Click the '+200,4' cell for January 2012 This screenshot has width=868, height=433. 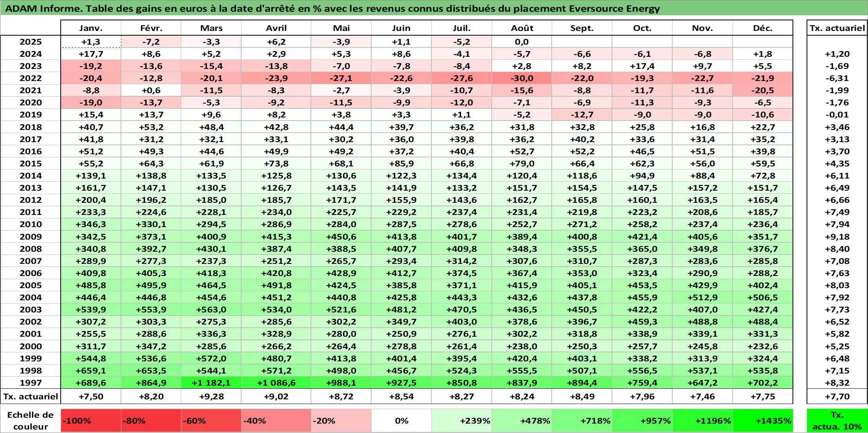pyautogui.click(x=91, y=200)
